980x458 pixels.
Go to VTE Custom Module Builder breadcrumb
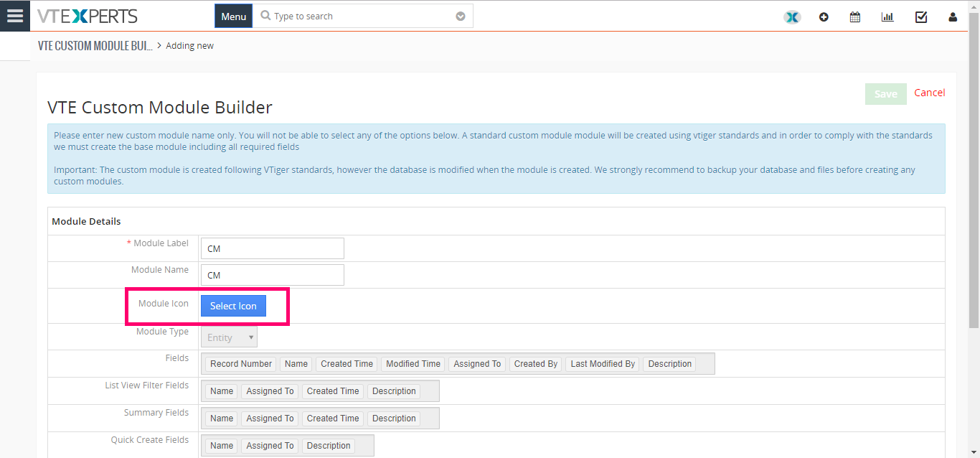(95, 46)
